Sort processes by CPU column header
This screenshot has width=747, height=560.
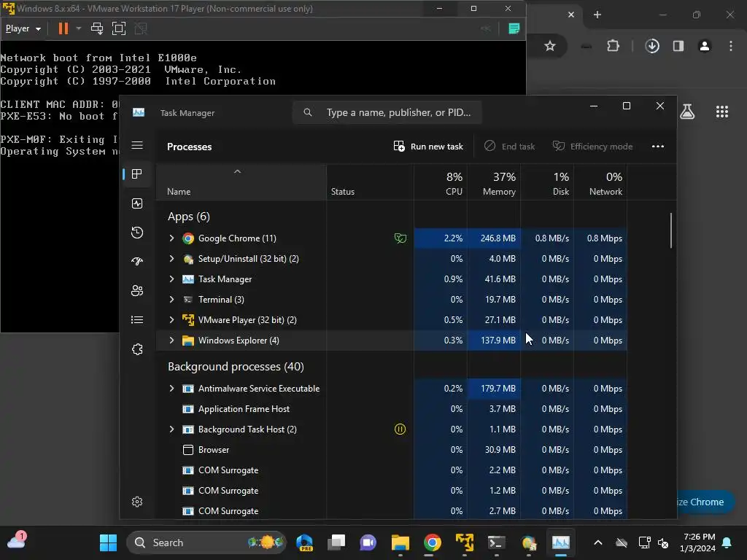441,182
